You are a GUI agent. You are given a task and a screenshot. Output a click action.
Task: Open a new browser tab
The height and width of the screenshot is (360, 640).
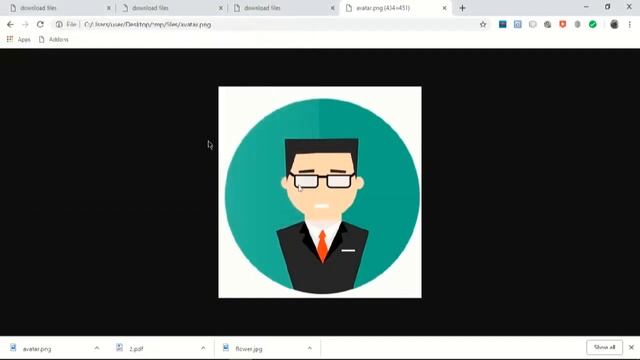[462, 8]
